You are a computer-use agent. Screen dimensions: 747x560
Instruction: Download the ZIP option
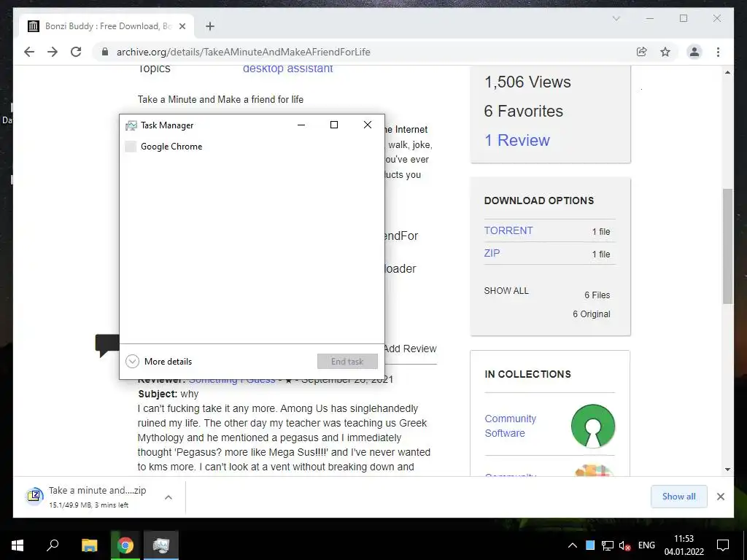pyautogui.click(x=492, y=253)
